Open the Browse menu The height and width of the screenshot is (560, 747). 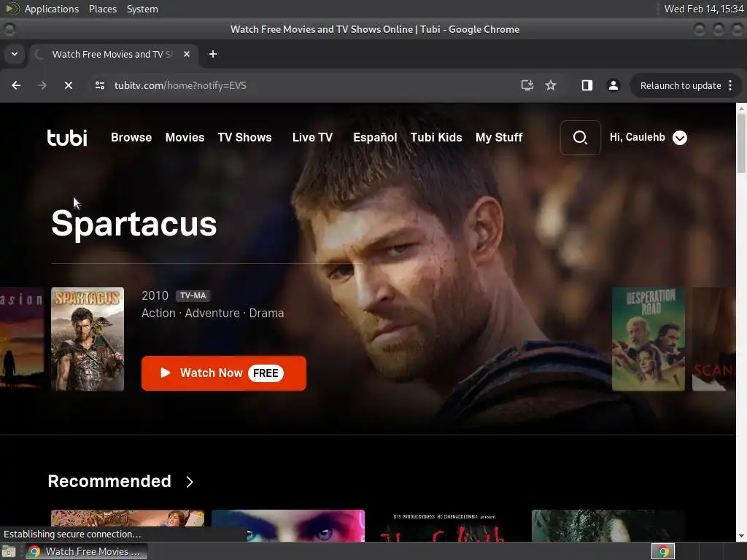click(131, 138)
